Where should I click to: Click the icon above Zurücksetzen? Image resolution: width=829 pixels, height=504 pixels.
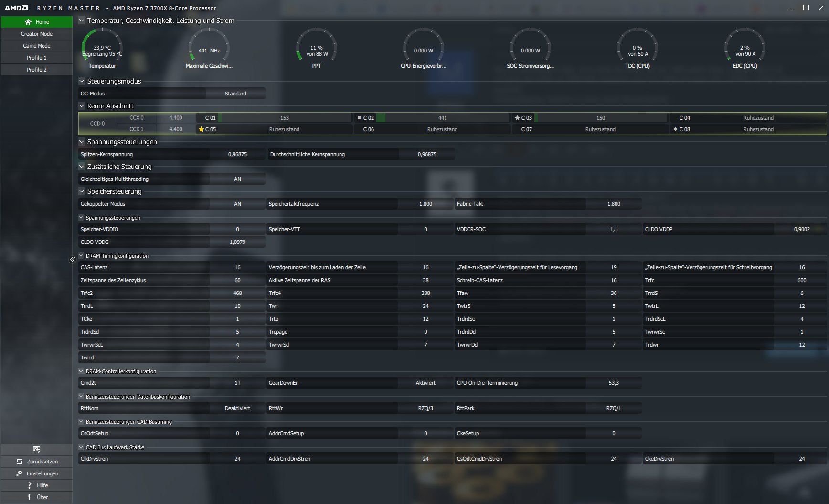(37, 450)
